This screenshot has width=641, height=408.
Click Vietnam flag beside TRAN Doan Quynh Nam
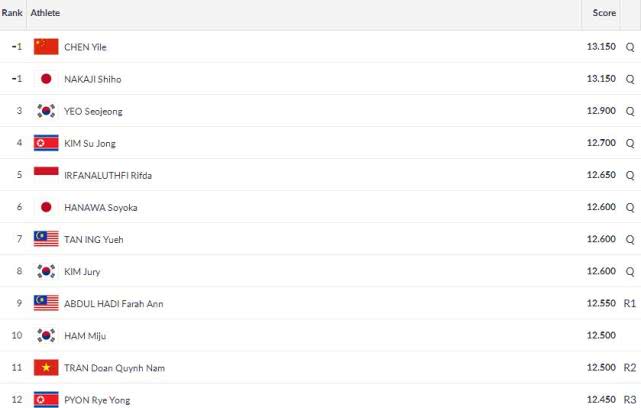tap(46, 368)
